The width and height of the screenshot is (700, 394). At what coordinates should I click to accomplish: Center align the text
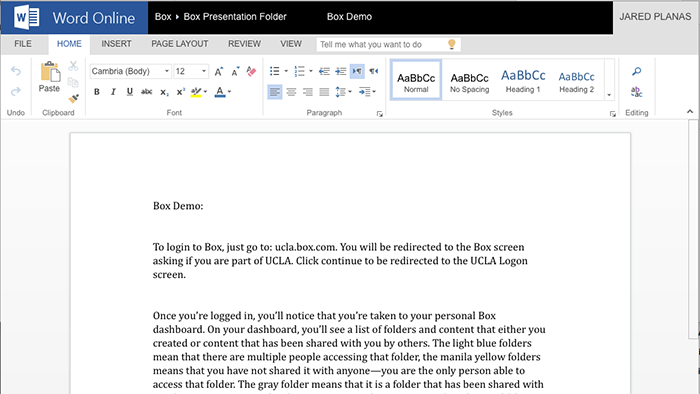pos(291,92)
